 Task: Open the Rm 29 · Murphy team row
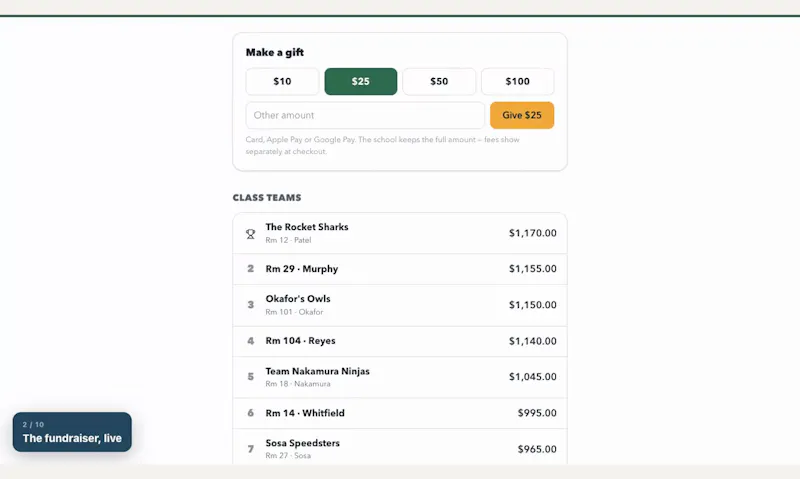(x=400, y=269)
